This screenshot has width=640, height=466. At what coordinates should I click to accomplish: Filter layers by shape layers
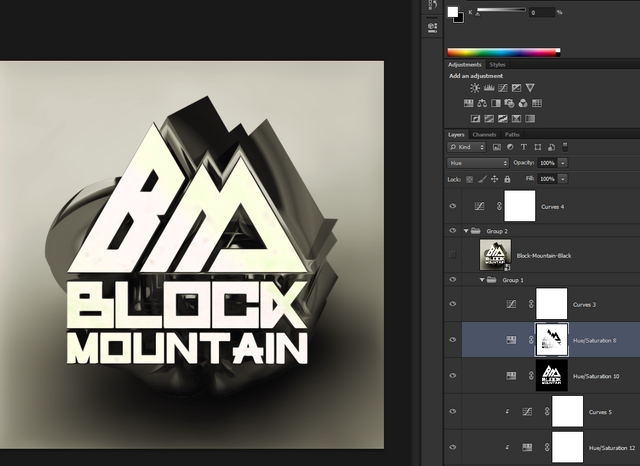[x=538, y=147]
